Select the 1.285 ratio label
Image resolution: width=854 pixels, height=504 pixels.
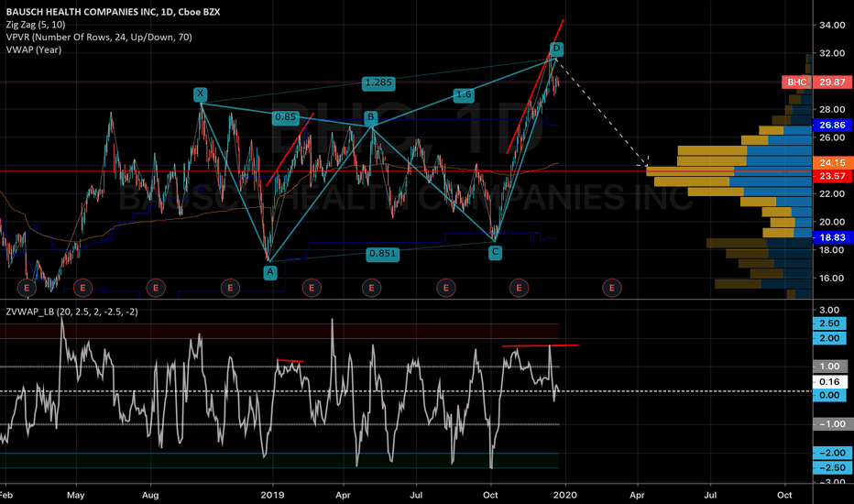click(x=378, y=82)
